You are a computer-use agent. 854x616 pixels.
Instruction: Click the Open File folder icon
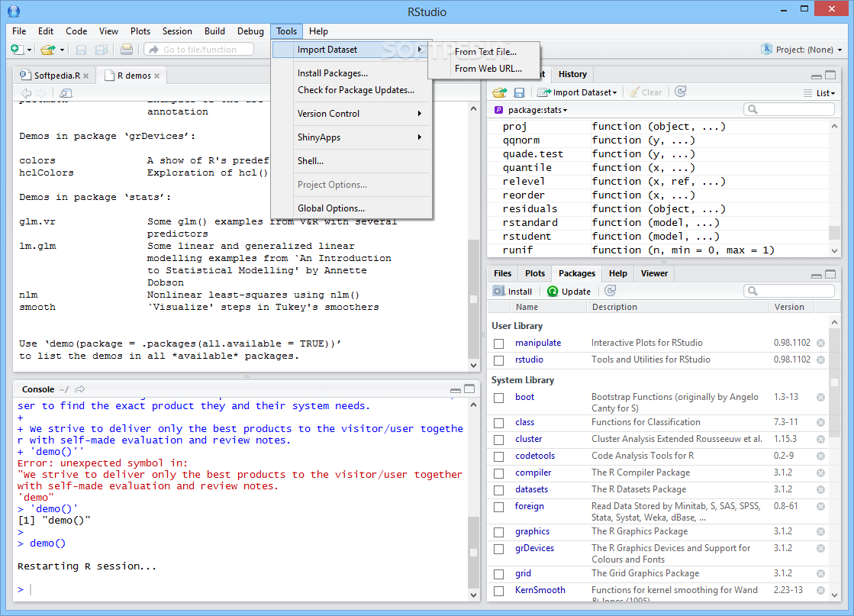click(x=48, y=50)
